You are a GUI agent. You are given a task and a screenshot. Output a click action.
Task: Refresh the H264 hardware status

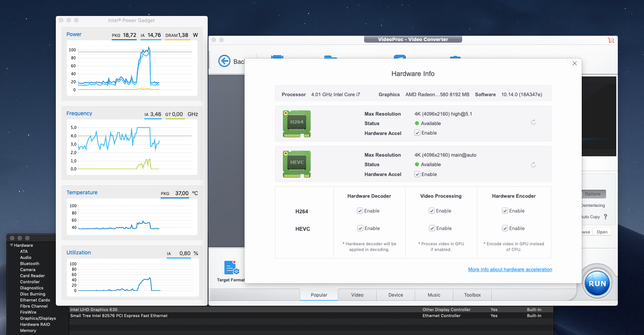point(533,122)
